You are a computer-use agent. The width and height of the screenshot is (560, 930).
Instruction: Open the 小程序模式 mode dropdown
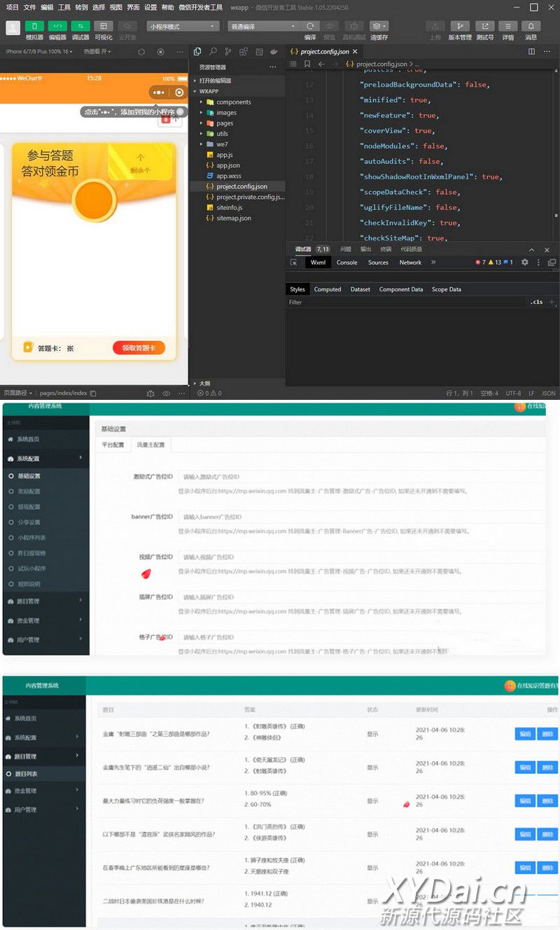(x=183, y=27)
